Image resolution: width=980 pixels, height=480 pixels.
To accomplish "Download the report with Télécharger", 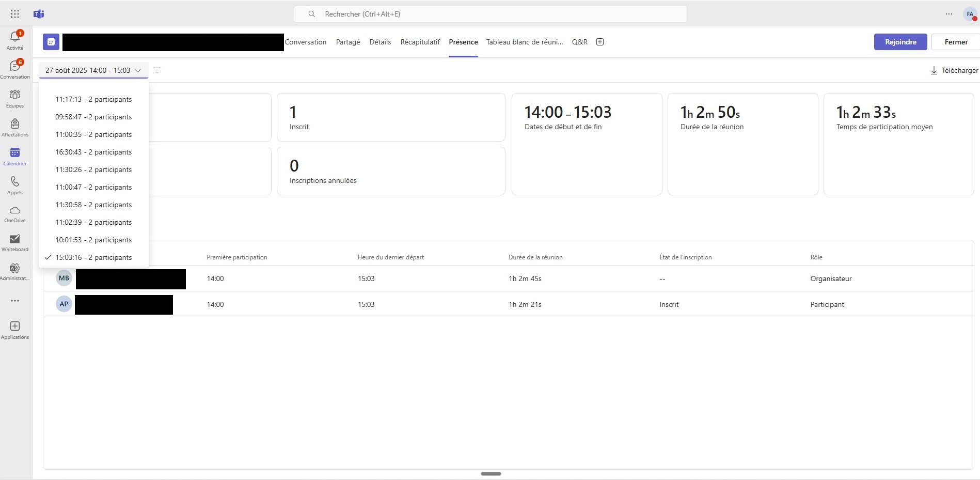I will 954,70.
